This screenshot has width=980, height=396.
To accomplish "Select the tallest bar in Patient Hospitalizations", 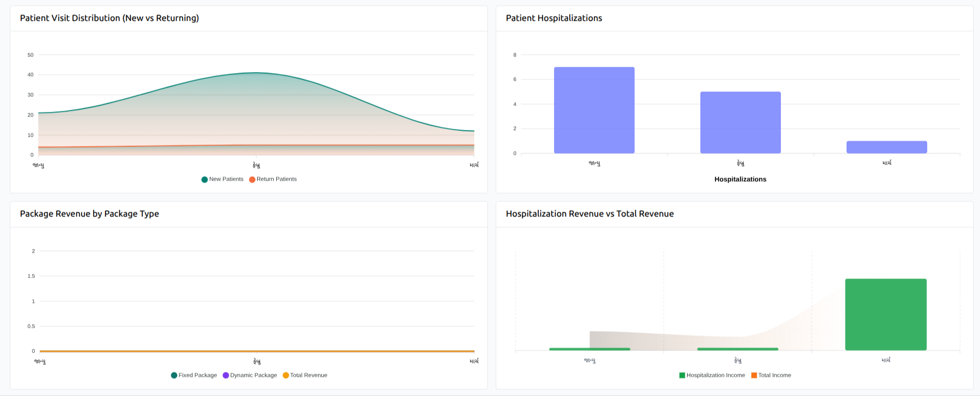I will click(594, 110).
